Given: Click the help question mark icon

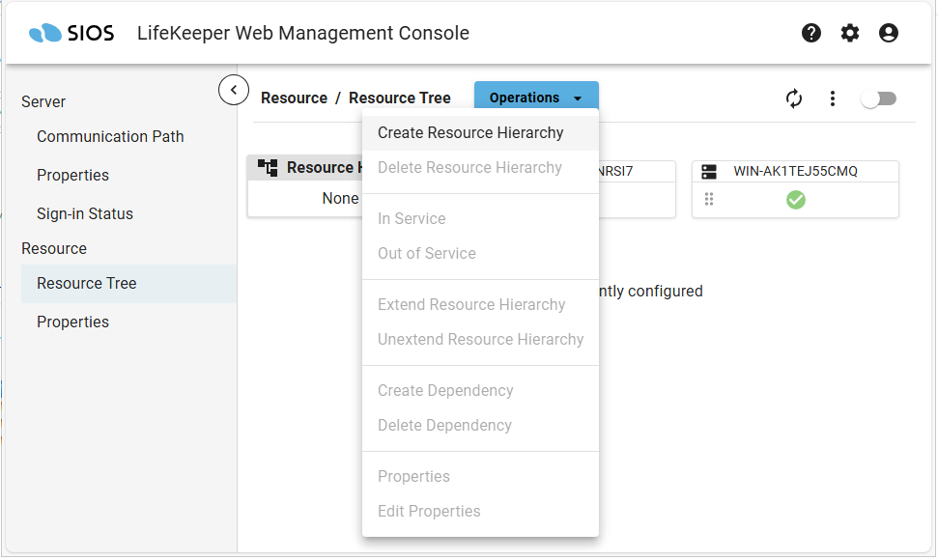Looking at the screenshot, I should pos(811,33).
